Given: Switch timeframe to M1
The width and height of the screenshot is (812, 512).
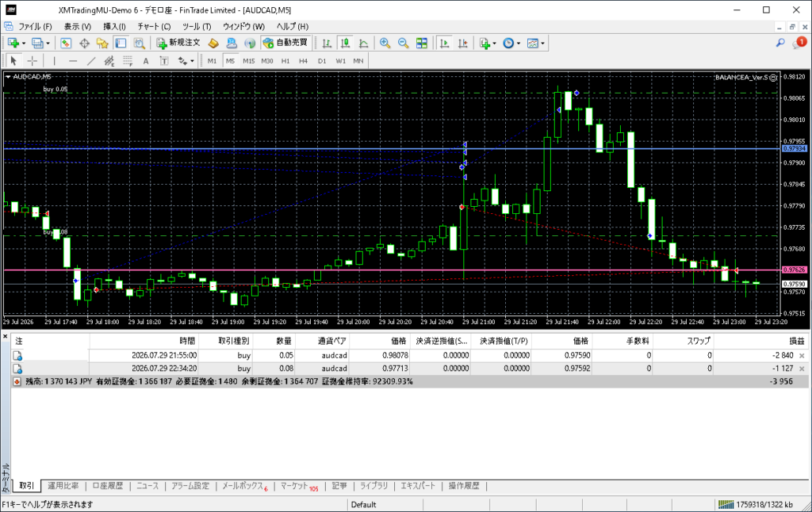Looking at the screenshot, I should [212, 61].
